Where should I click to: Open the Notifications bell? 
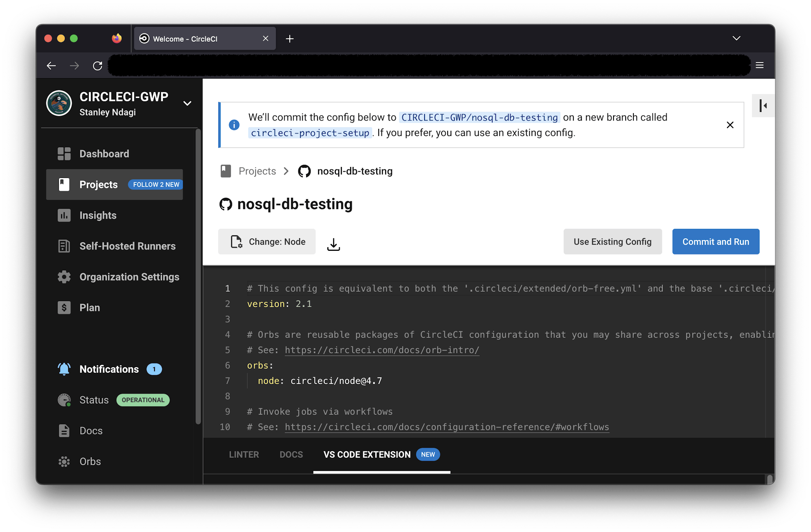[64, 369]
